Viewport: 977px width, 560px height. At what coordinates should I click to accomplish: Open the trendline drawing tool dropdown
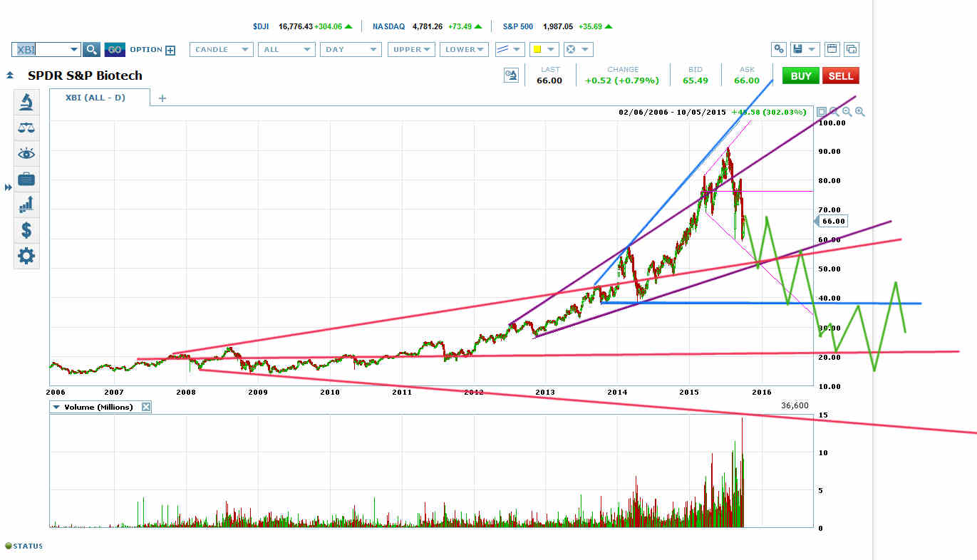509,50
